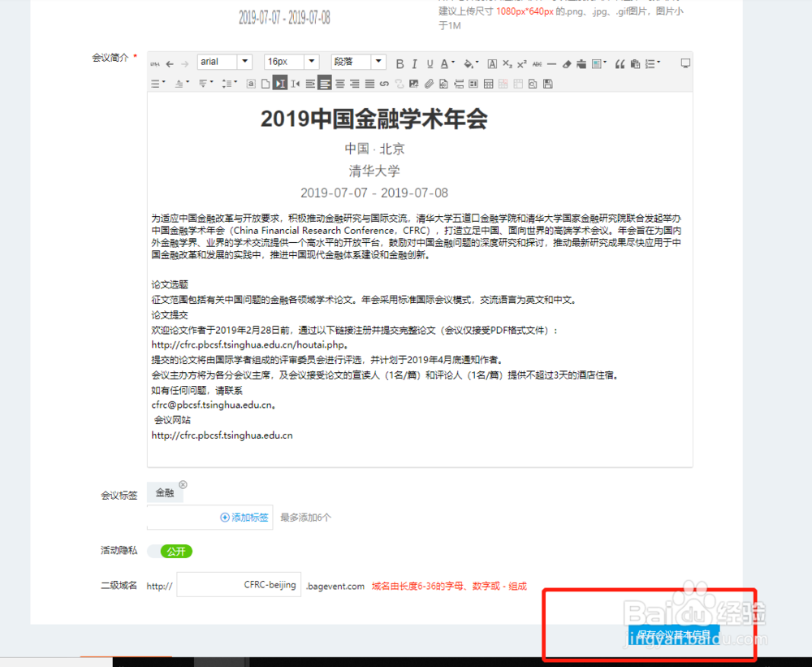The width and height of the screenshot is (812, 667).
Task: Click the http://cfrc.pbcsf.tsinghua.edu.cn/houtai.php URL text
Action: [x=249, y=344]
